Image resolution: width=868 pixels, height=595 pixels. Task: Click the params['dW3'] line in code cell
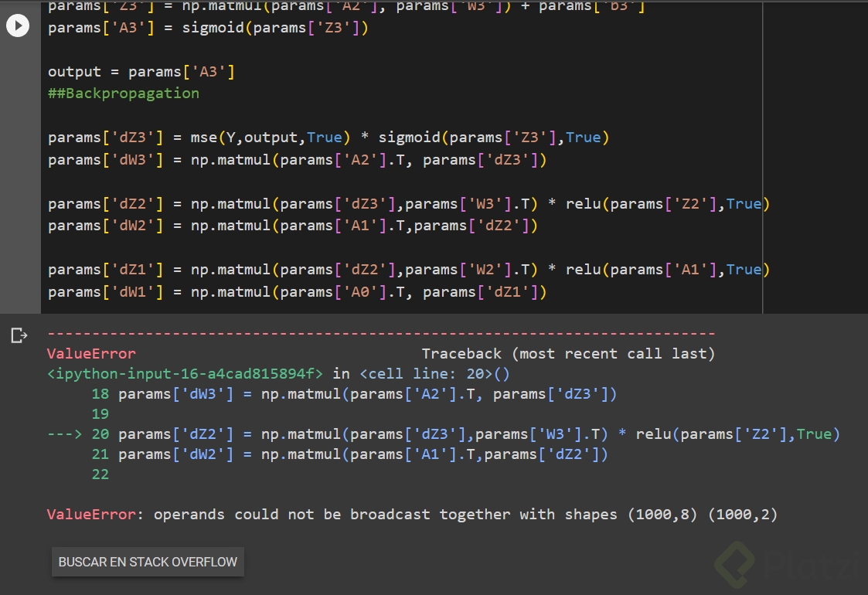(298, 160)
